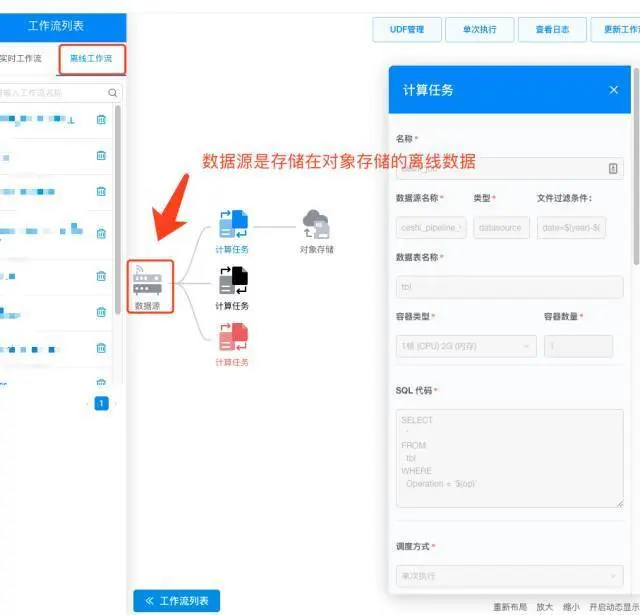Click the SQL 代码 label
Viewport: 640px width, 615px height.
coord(414,391)
